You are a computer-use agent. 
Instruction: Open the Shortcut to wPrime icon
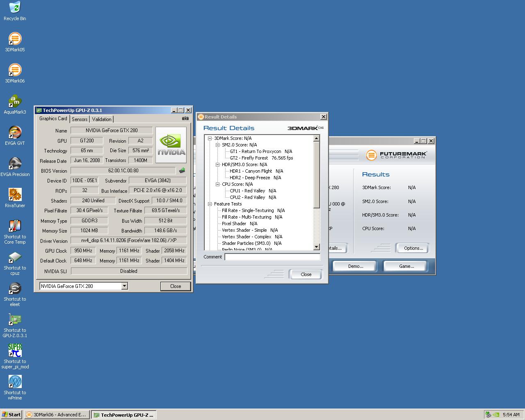tap(15, 388)
